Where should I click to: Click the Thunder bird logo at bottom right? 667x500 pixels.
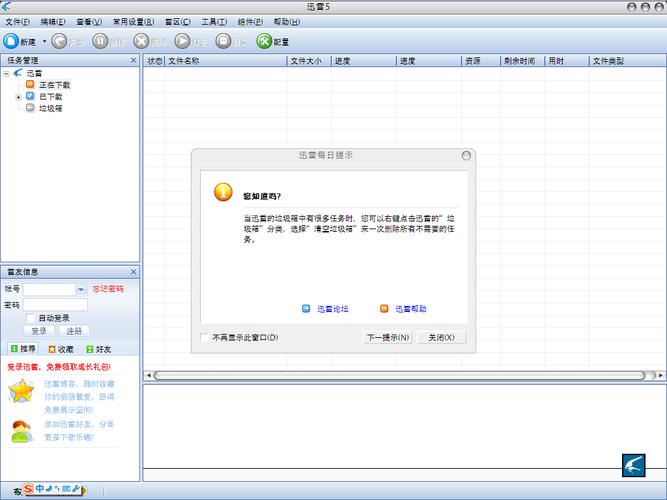[634, 465]
